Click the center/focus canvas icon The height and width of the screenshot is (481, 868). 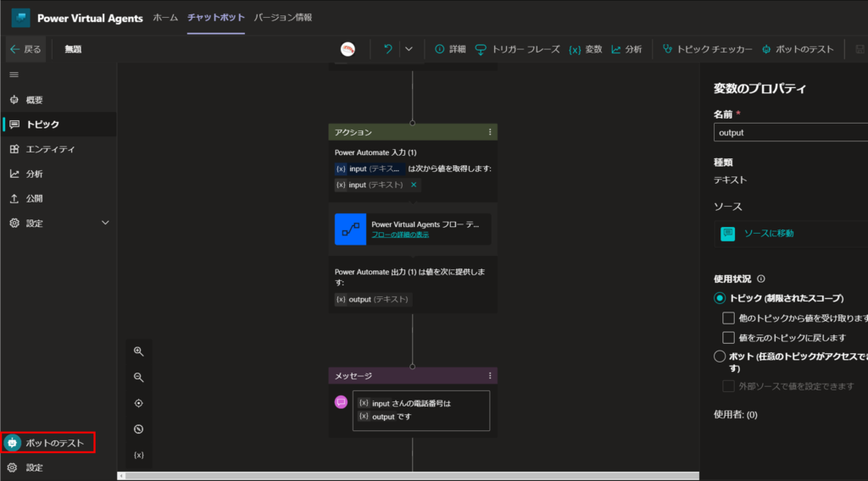[138, 404]
